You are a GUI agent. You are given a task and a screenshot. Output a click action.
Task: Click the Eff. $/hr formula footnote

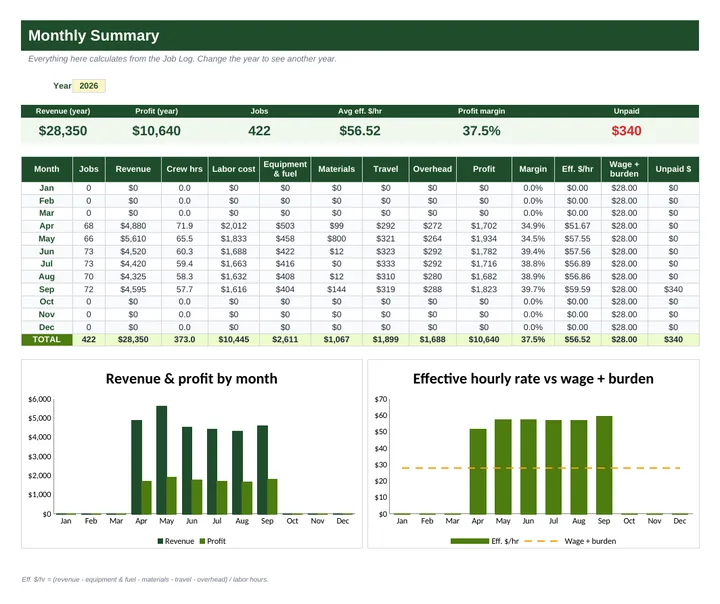(x=145, y=579)
